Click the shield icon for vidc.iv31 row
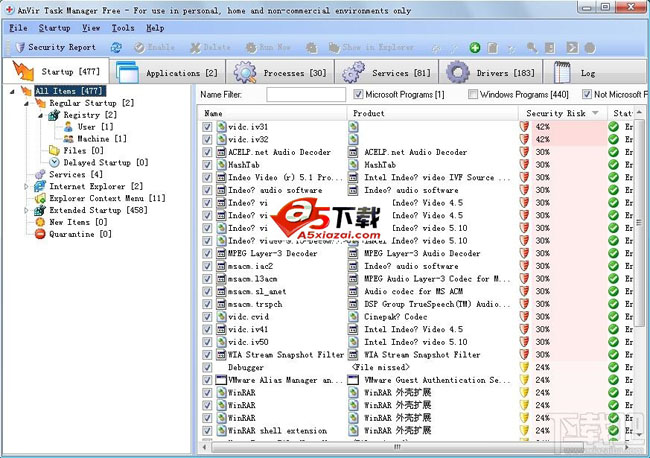Viewport: 650px width, 458px height. click(524, 126)
